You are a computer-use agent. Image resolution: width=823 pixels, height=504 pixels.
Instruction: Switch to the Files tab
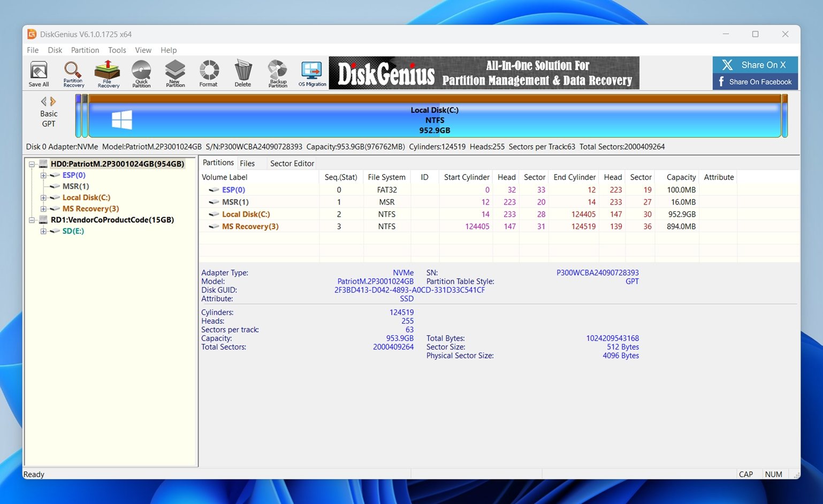point(248,163)
